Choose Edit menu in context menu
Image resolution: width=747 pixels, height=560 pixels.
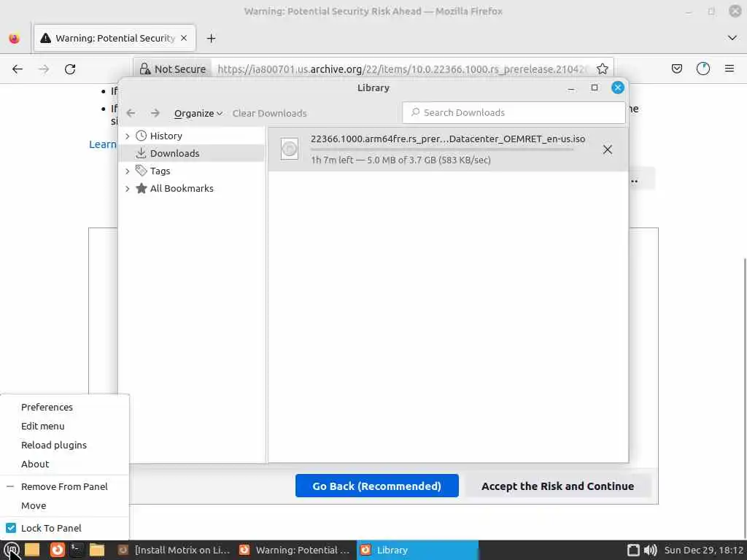[42, 426]
